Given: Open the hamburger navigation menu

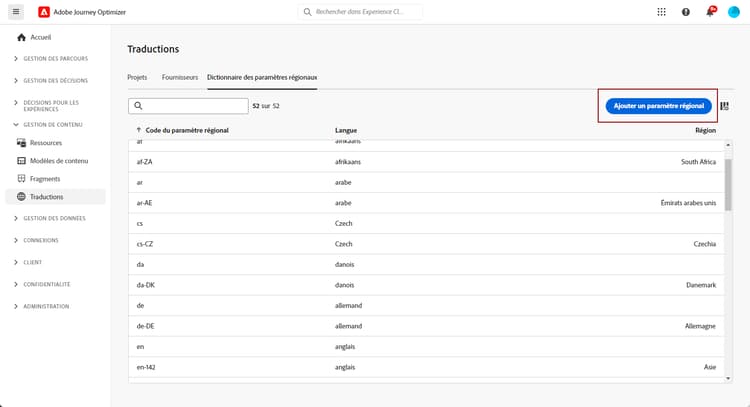Looking at the screenshot, I should (x=17, y=12).
